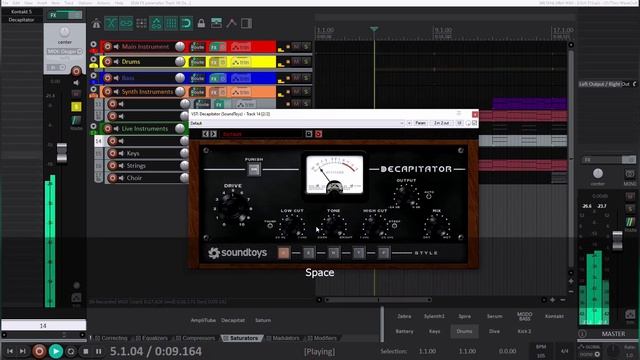Toggle the Steep switch near High Cut
Image resolution: width=640 pixels, height=360 pixels.
[x=394, y=226]
